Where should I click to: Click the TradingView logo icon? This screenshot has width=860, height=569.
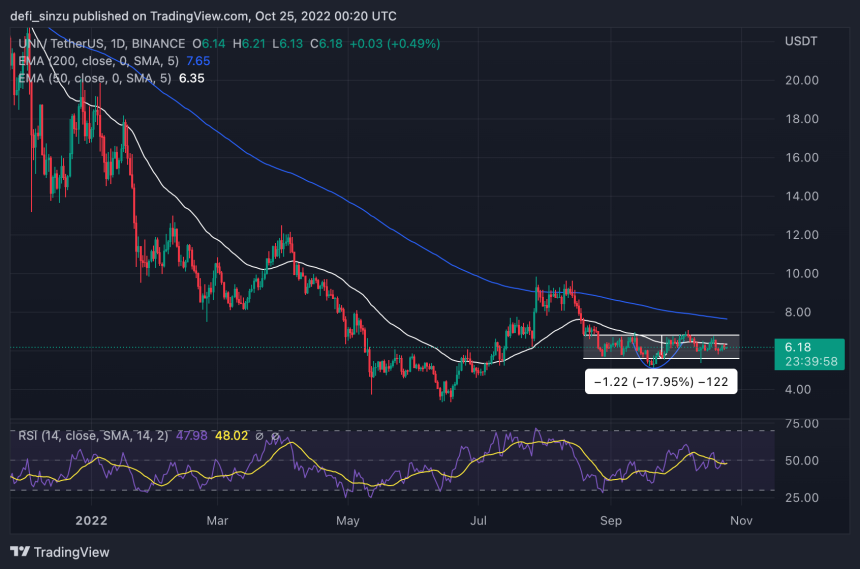(20, 551)
